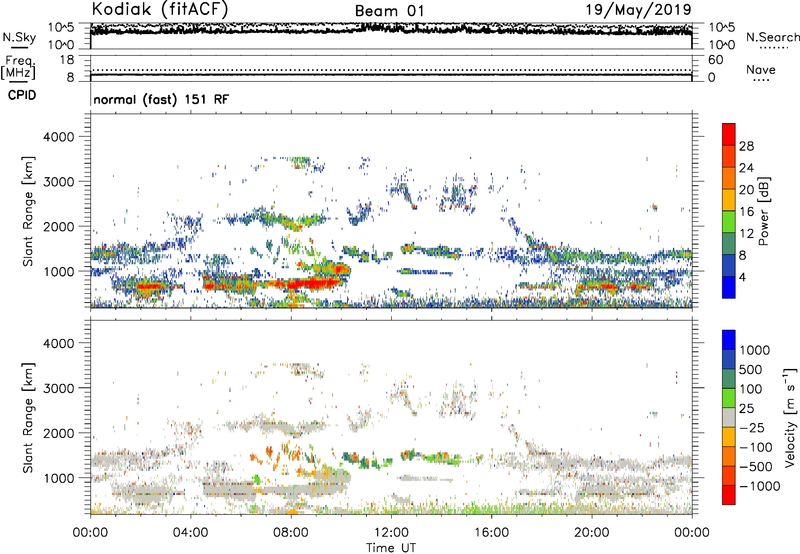The width and height of the screenshot is (800, 554).
Task: Click the "Beam 01" header label
Action: pos(389,11)
